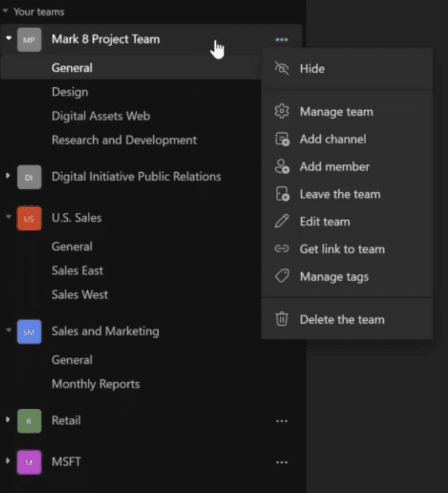Open General channel under Mark 8 Project Team
The image size is (448, 493).
[x=72, y=68]
